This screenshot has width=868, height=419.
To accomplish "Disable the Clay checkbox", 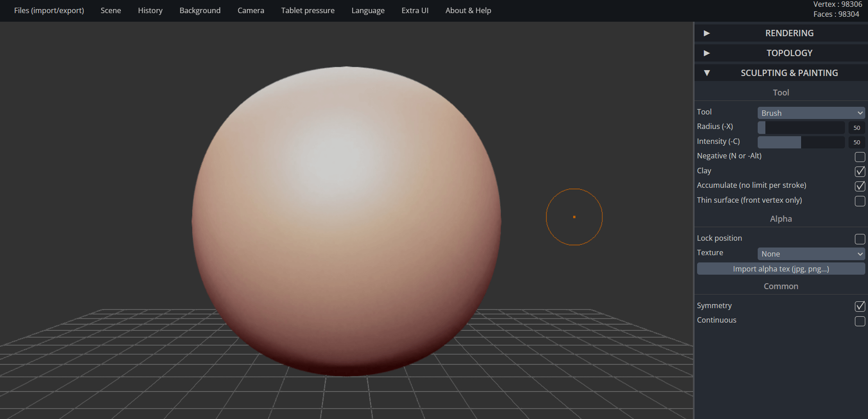I will tap(860, 171).
